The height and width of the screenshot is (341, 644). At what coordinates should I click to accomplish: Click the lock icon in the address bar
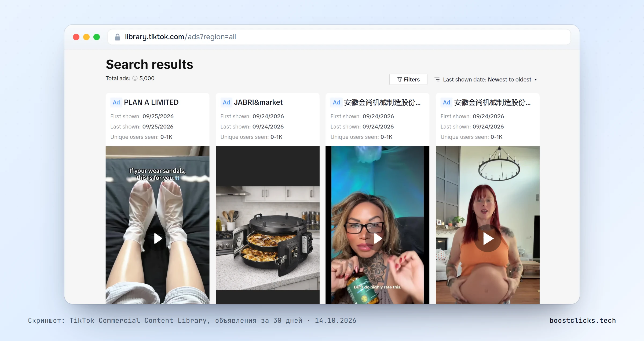(117, 37)
